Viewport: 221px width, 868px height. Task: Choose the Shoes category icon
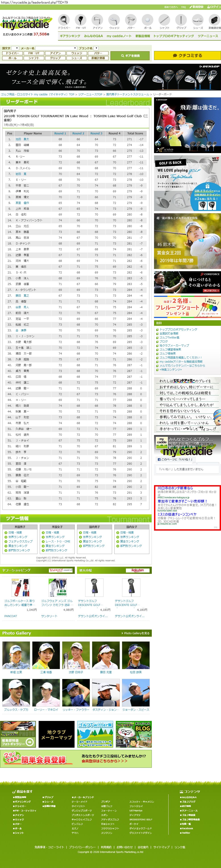[x=198, y=21]
